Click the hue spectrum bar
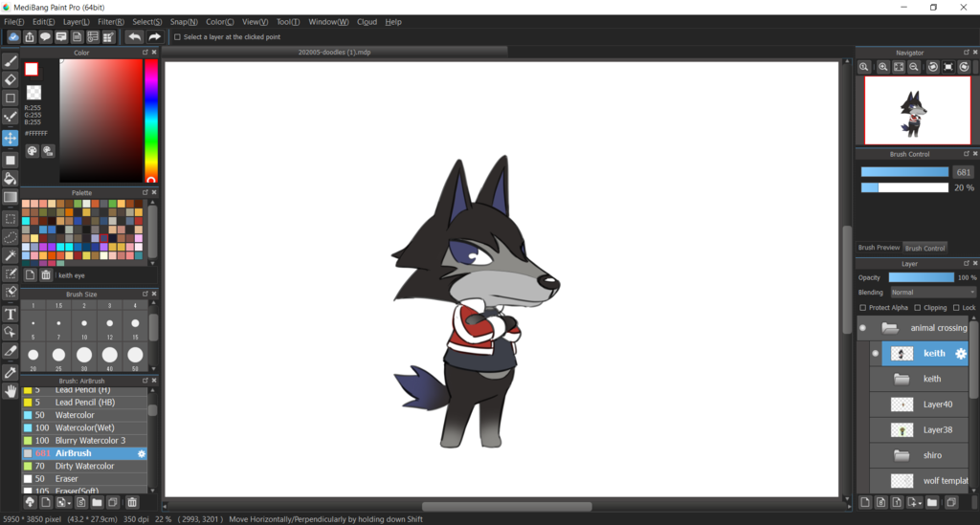This screenshot has height=525, width=980. click(x=151, y=120)
